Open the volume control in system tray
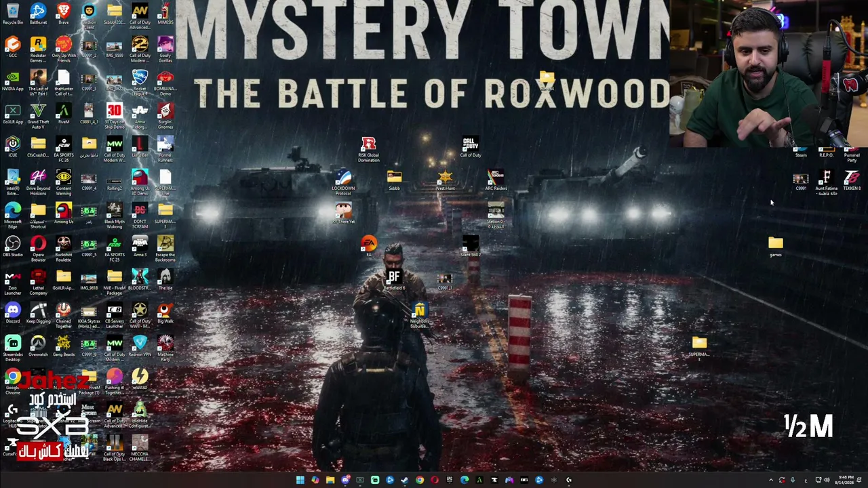This screenshot has width=868, height=488. tap(827, 480)
